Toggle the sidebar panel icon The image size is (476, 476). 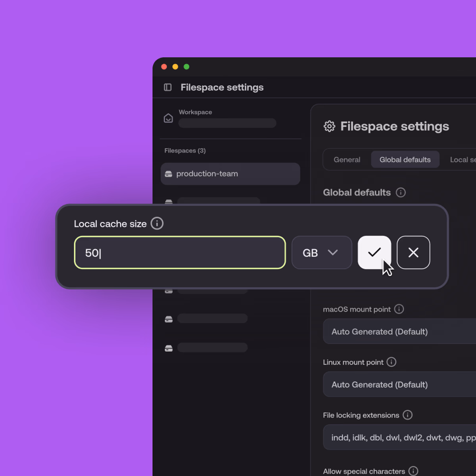168,87
